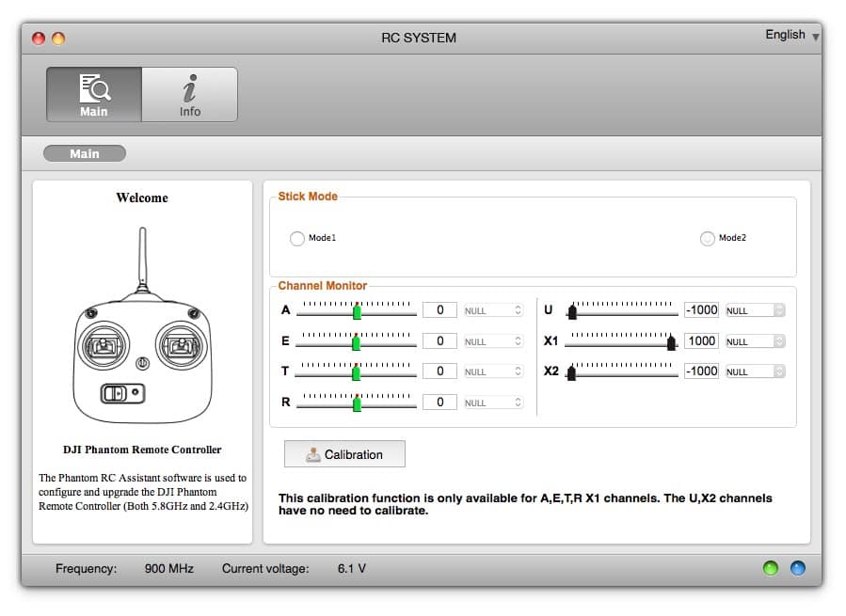Open the English language dropdown
Viewport: 846px width, 616px height.
pyautogui.click(x=791, y=36)
